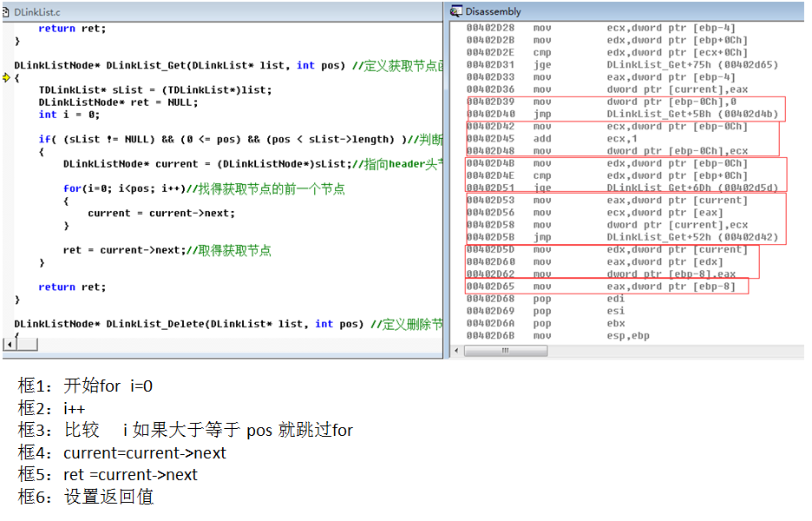The image size is (812, 521).
Task: Click disassembly line at 00402D4B
Action: coord(607,163)
